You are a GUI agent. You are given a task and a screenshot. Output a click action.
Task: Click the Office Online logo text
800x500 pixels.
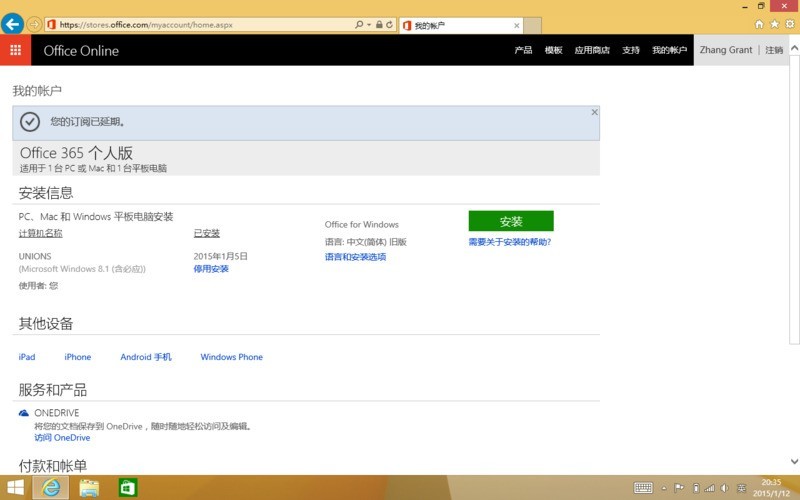81,51
